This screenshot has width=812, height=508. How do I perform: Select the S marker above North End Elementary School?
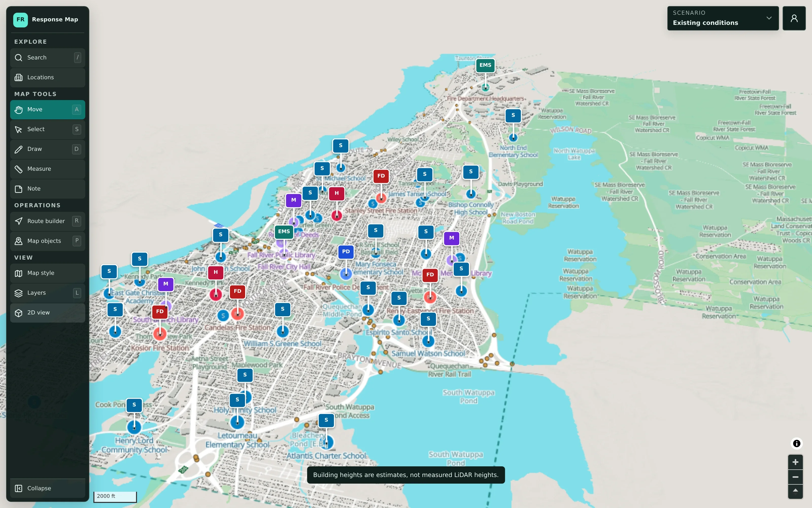[513, 115]
